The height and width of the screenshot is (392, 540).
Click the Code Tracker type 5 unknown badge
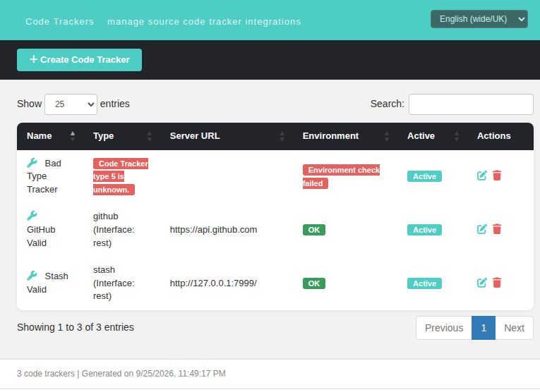(x=121, y=176)
